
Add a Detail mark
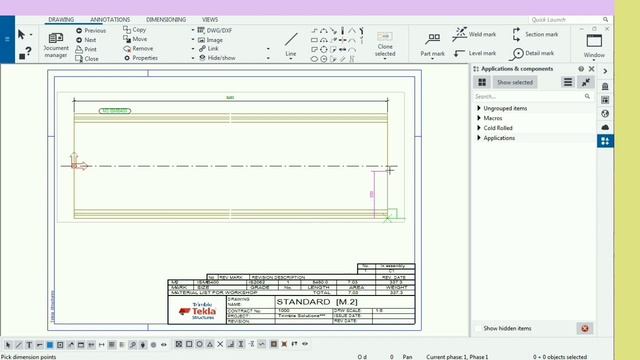(533, 53)
